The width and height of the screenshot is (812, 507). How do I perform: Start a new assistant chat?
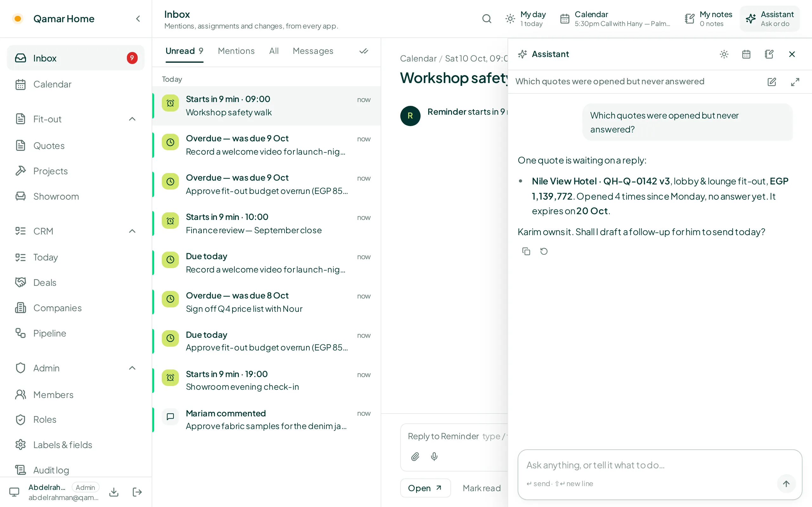click(772, 82)
